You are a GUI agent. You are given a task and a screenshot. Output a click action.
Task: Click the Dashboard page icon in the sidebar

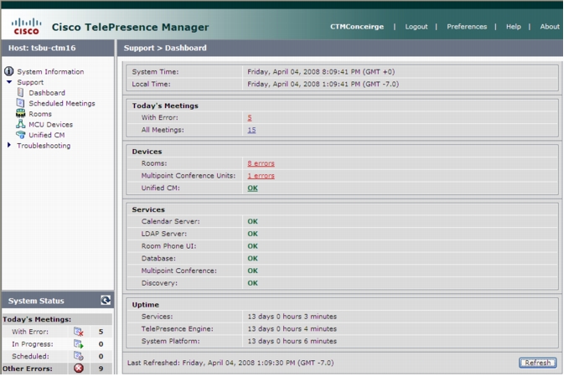tap(20, 92)
